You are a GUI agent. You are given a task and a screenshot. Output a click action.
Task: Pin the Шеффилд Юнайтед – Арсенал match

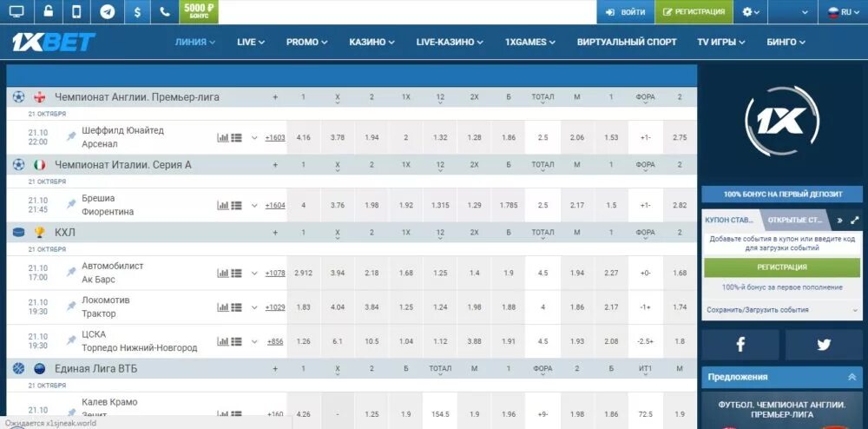[x=71, y=136]
